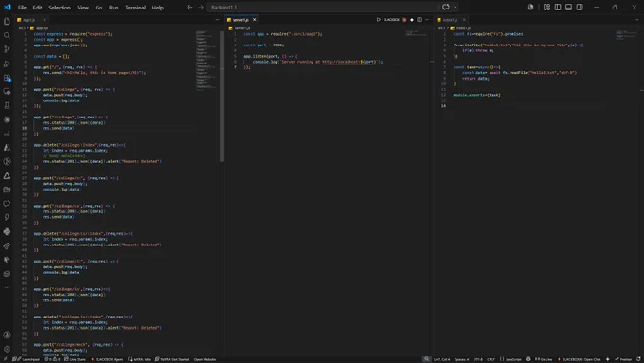Change the JavaScript language mode
The height and width of the screenshot is (363, 644).
(x=513, y=359)
